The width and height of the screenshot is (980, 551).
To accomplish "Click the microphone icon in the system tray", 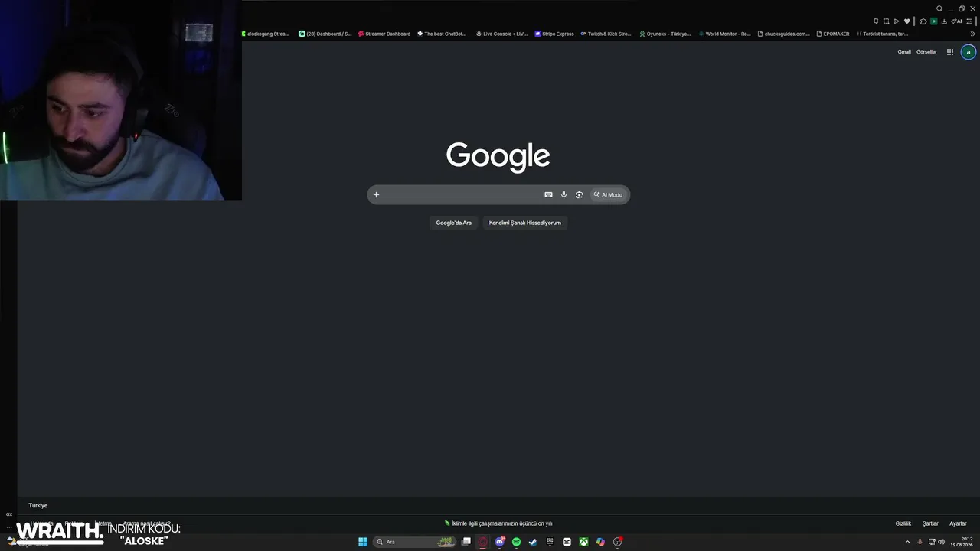I will (x=920, y=542).
